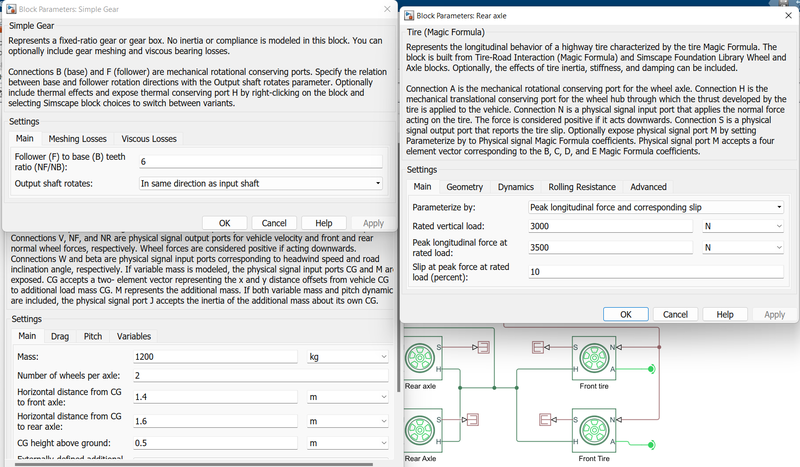800x467 pixels.
Task: Open the Drag tab in vehicle body dialog
Action: coord(60,336)
